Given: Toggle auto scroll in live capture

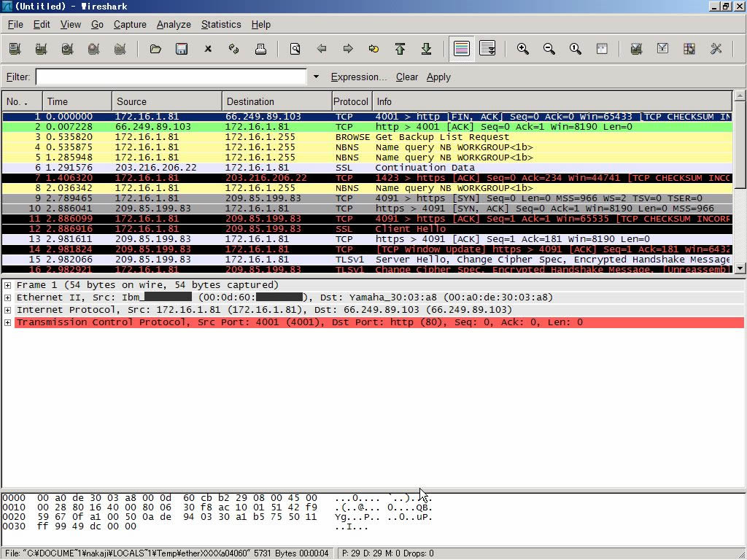Looking at the screenshot, I should coord(487,49).
